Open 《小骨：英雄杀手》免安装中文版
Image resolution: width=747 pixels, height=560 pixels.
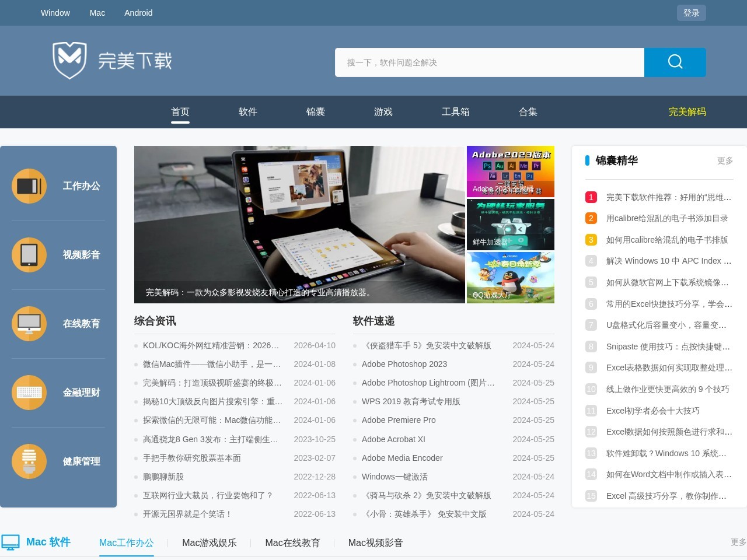(424, 514)
